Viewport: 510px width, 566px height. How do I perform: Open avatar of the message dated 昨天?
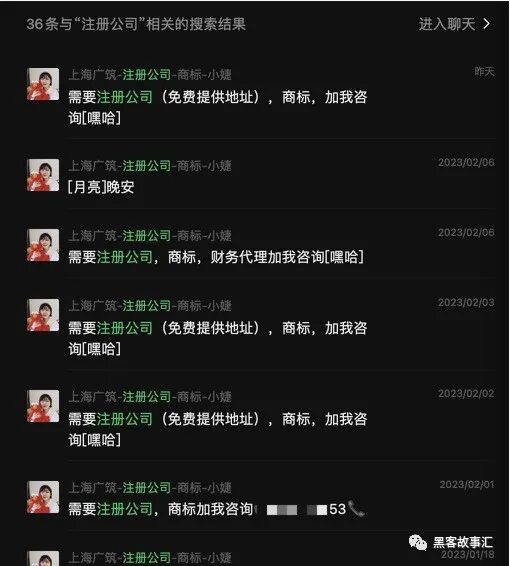pyautogui.click(x=43, y=84)
